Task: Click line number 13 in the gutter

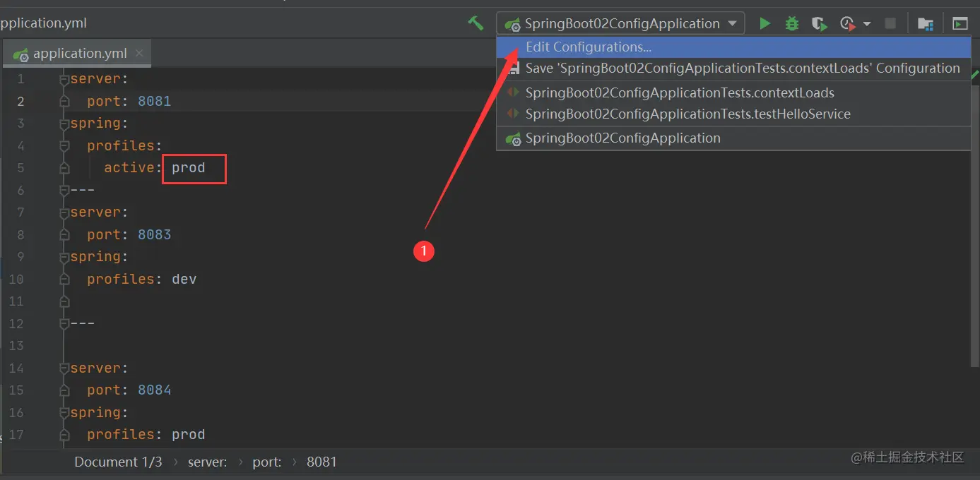Action: click(16, 346)
